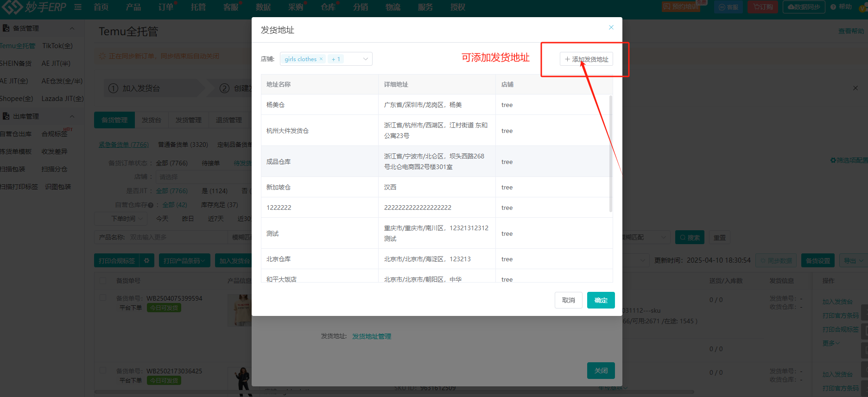The image size is (868, 397).
Task: Open 合规标签 in the sidebar
Action: click(55, 134)
